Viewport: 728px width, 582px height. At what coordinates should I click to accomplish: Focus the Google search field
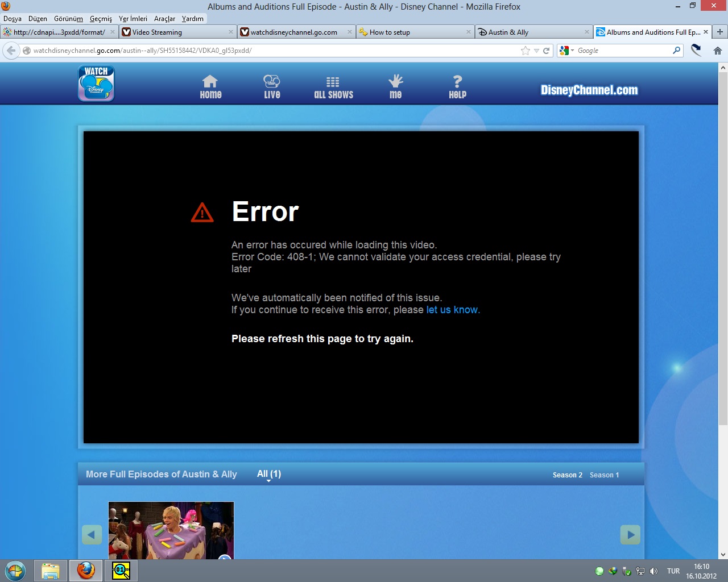coord(623,51)
